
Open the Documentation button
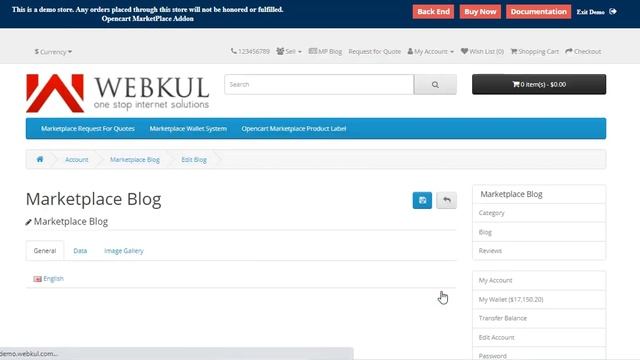(x=538, y=12)
